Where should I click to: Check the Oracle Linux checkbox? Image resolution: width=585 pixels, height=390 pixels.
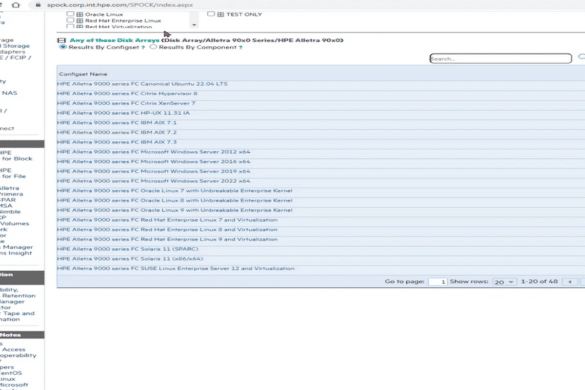pos(70,14)
